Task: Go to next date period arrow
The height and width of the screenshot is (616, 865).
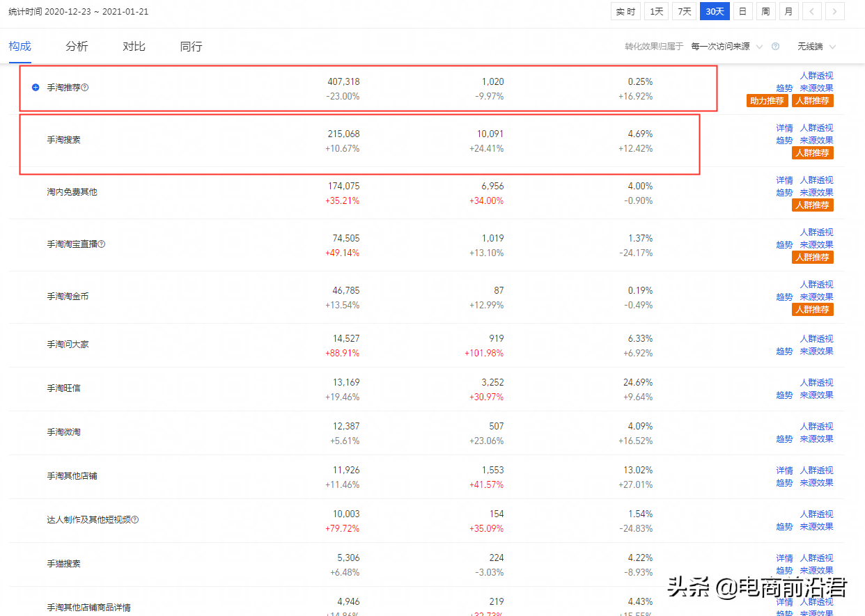Action: click(835, 11)
